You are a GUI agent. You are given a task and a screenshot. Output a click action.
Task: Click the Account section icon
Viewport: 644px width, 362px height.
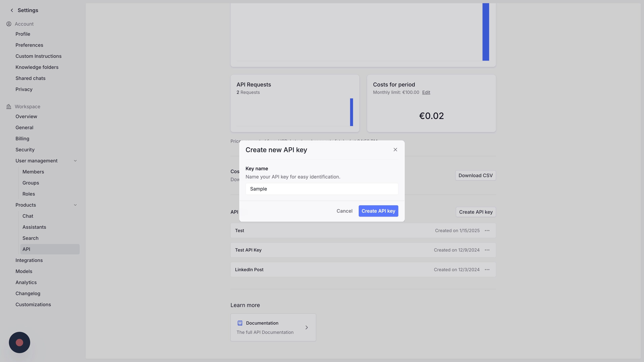[9, 24]
